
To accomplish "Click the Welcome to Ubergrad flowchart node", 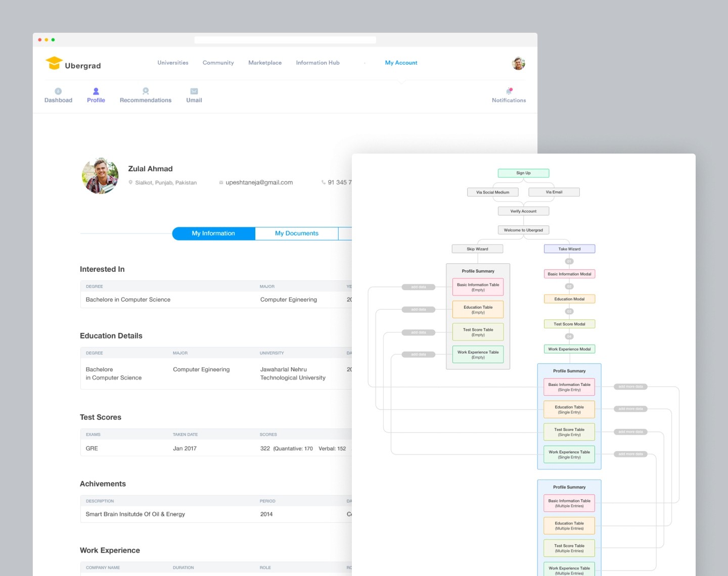I will pos(524,230).
